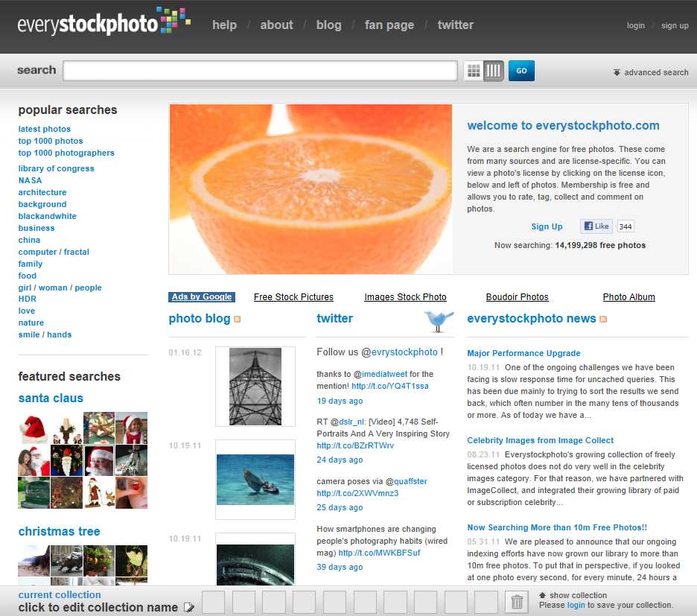Click the current collection label
This screenshot has height=616, width=697.
pyautogui.click(x=60, y=594)
